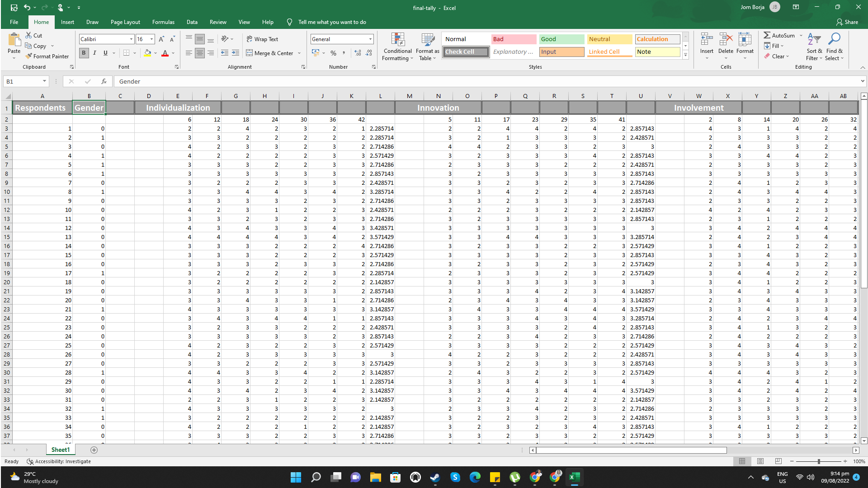This screenshot has width=868, height=488.
Task: Click the Format Painter brush
Action: tap(29, 56)
